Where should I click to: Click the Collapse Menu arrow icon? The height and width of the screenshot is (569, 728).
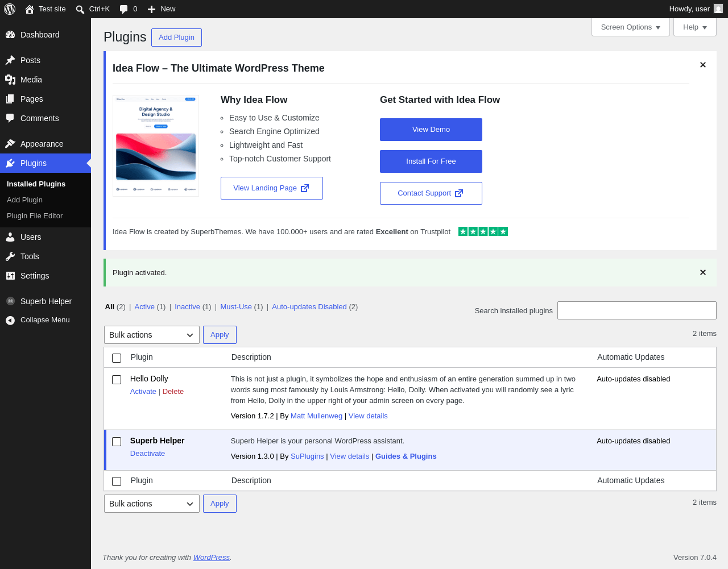point(10,321)
